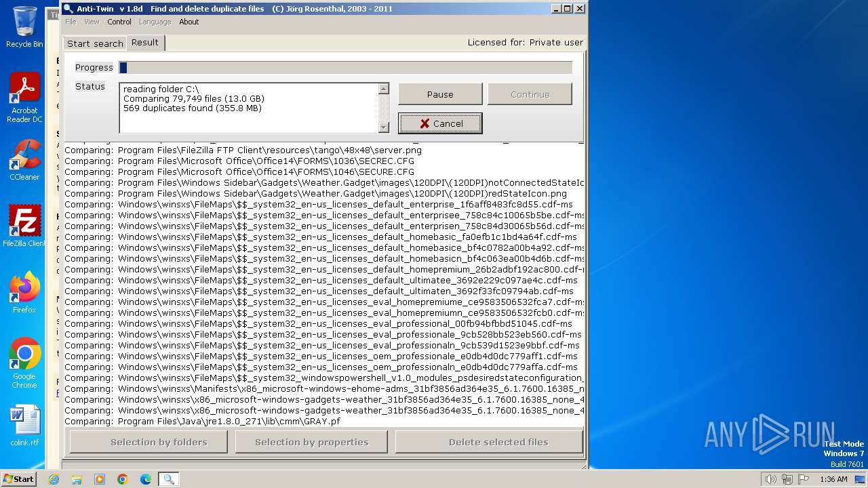The image size is (868, 488).
Task: Click 'reading folder C:\' status line
Action: pos(161,89)
